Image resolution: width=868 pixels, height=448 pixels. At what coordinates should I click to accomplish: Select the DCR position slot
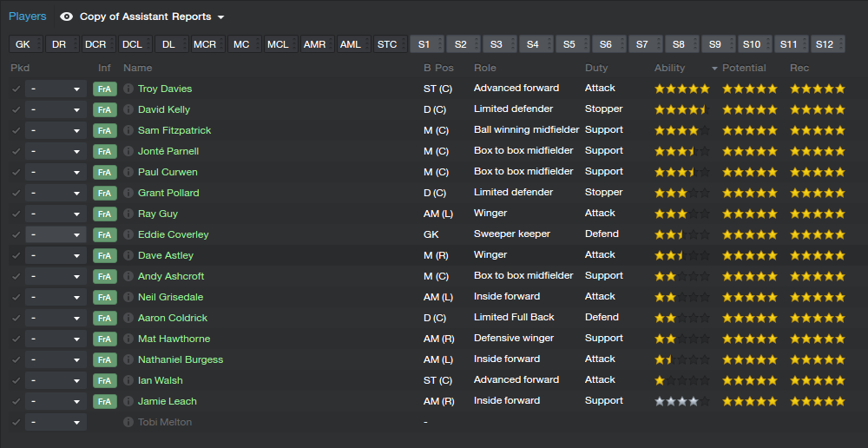click(99, 44)
